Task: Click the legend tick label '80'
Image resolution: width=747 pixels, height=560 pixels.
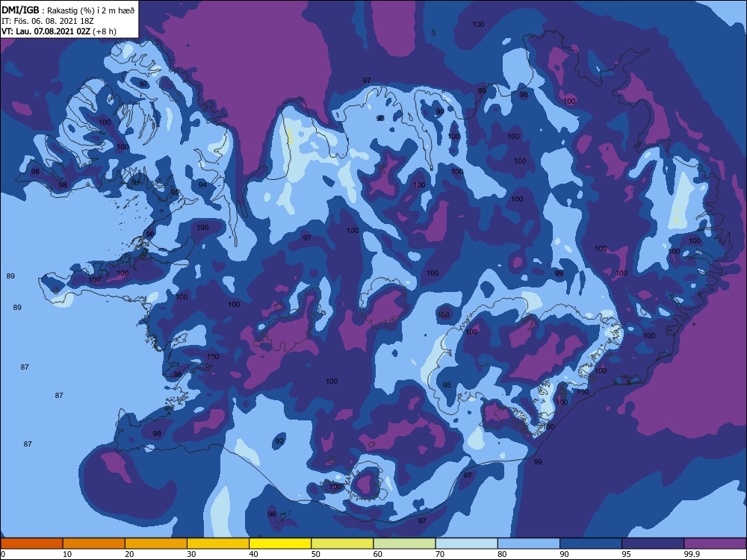Action: coord(502,554)
